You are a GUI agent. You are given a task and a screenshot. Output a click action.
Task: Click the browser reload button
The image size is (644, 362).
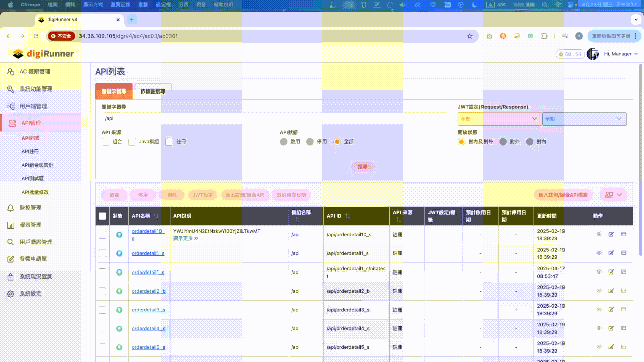36,36
